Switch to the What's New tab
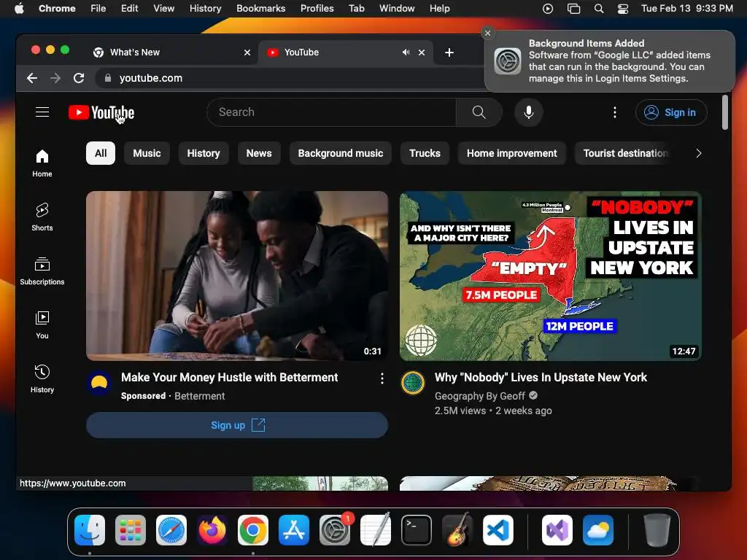This screenshot has height=560, width=747. coord(171,52)
